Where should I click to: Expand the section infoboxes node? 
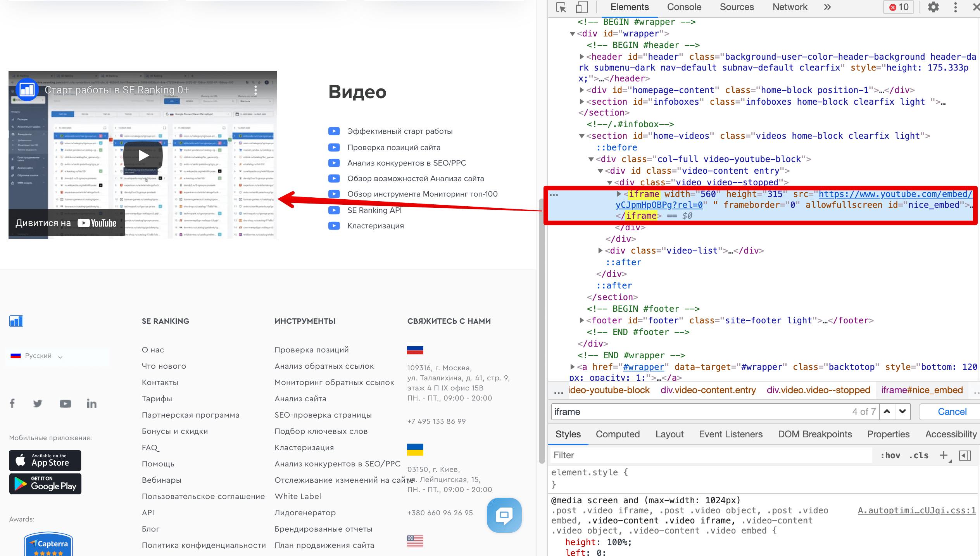coord(581,102)
